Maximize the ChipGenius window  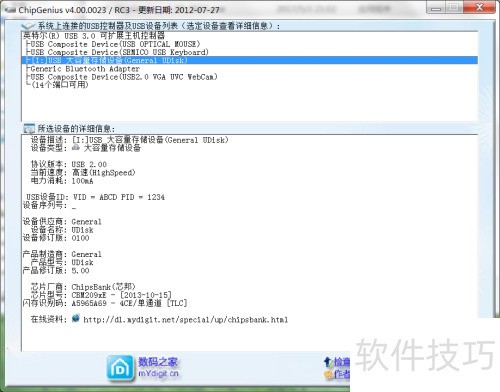(454, 8)
